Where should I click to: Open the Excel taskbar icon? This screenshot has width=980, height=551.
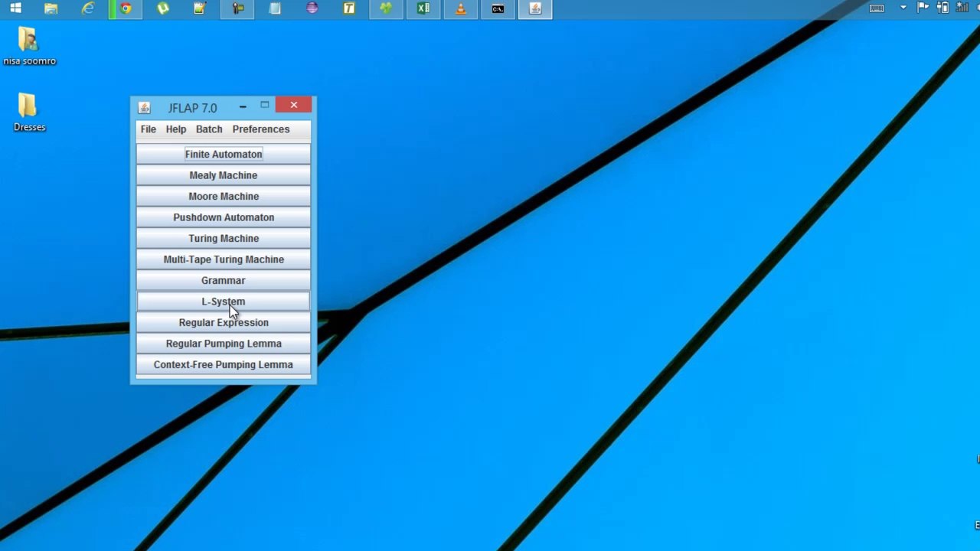point(423,8)
